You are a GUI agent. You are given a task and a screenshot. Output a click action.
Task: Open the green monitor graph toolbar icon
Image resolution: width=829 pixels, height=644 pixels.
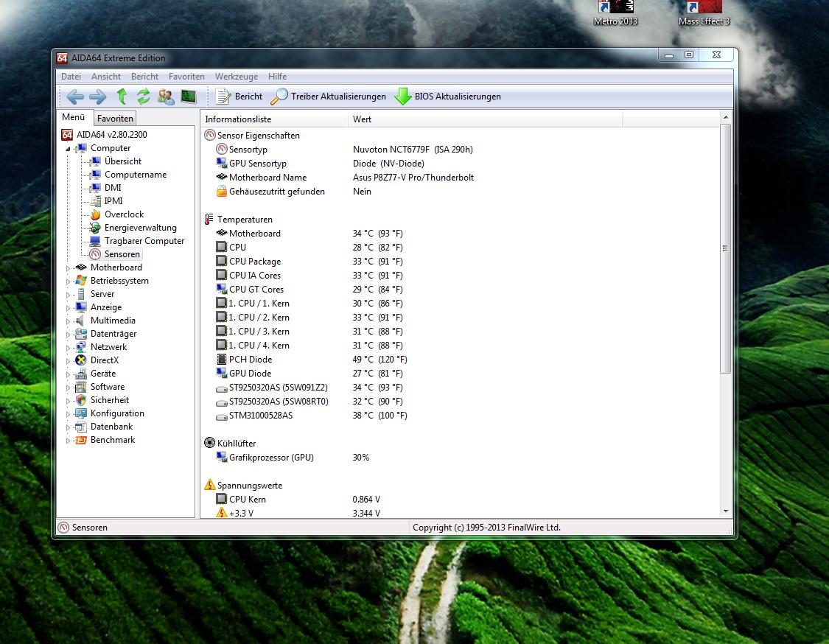(189, 97)
